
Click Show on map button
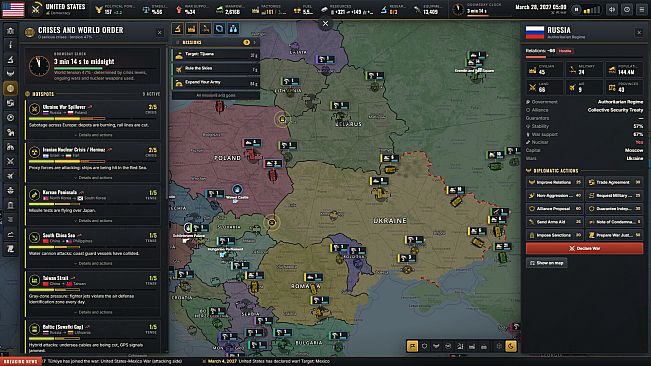tap(546, 263)
